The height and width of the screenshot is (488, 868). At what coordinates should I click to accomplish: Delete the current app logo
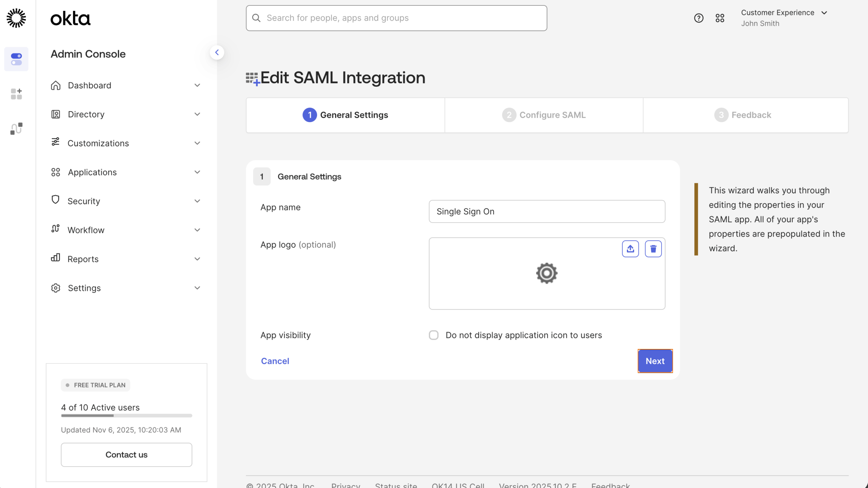click(653, 248)
